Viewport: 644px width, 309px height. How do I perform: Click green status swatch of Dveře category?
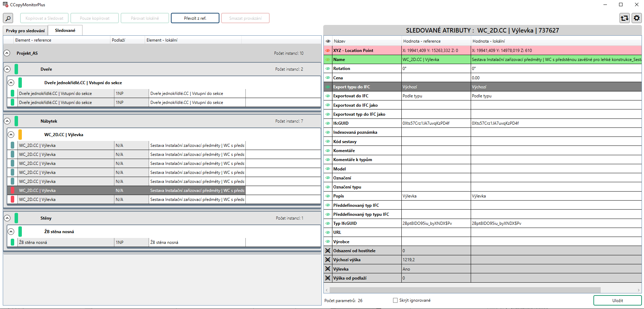[16, 69]
